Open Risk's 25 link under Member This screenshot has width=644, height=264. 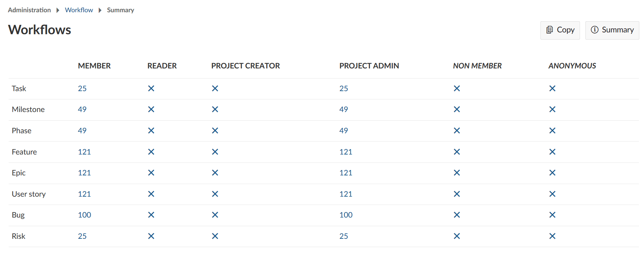coord(82,236)
